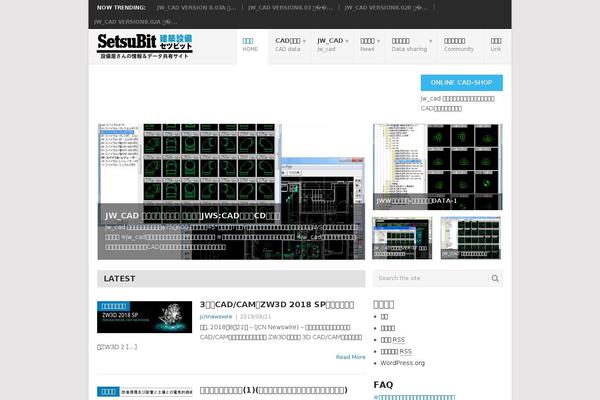The image size is (600, 400).
Task: Click the JW_CAD VERSION 8.03a trending item
Action: coord(196,8)
